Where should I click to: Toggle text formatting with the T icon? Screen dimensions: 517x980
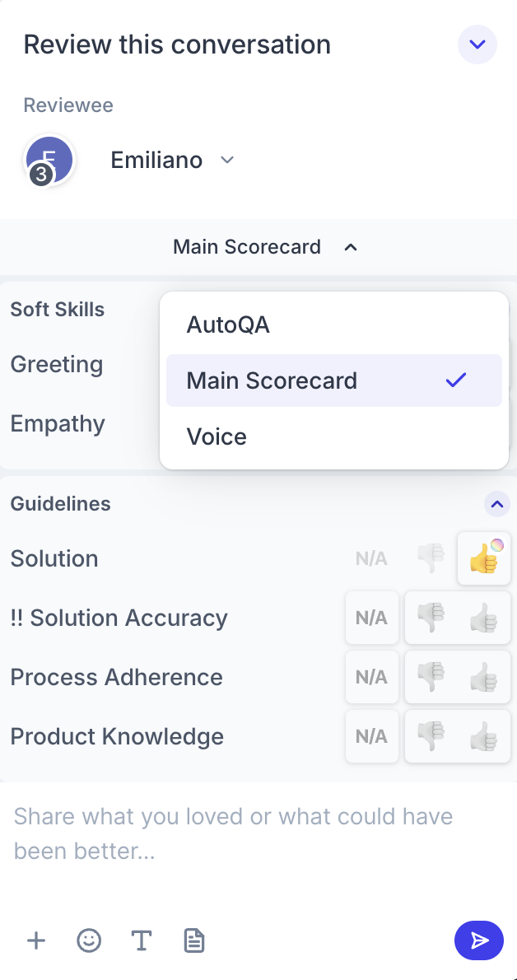[142, 940]
